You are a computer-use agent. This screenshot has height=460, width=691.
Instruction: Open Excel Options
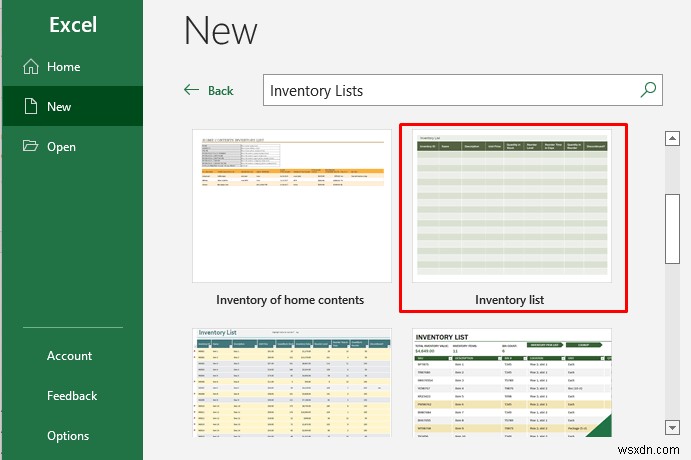point(68,436)
